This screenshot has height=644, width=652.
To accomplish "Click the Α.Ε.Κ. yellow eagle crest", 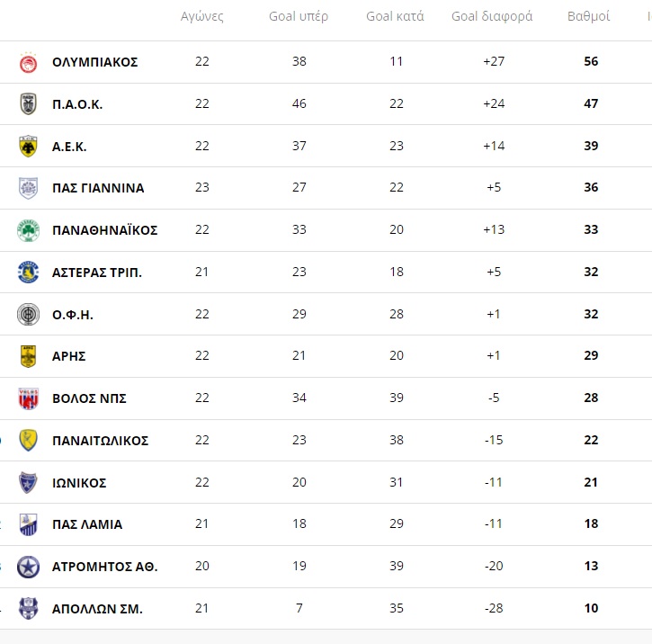I will pos(28,147).
